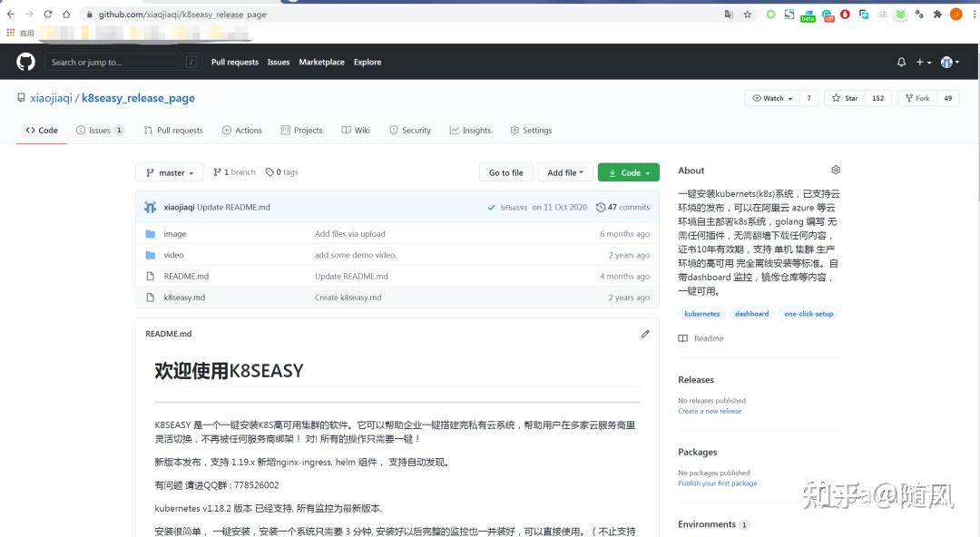Fork the repository
This screenshot has width=980, height=537.
coord(916,98)
